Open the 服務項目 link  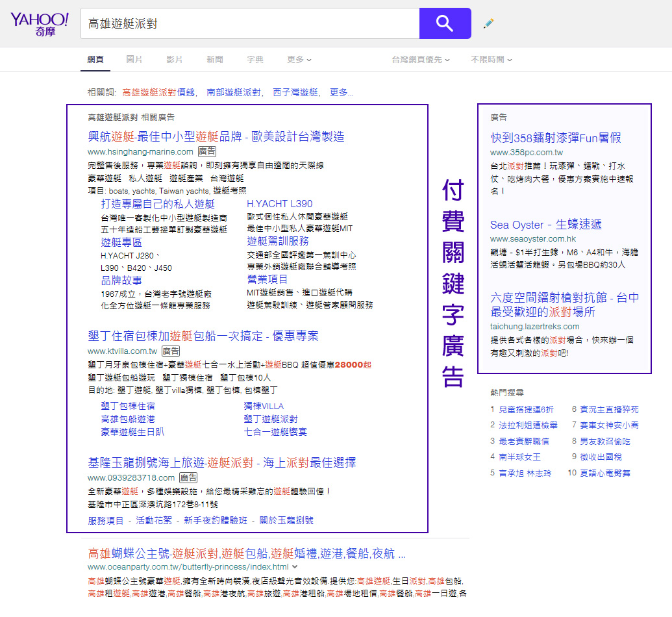click(105, 520)
